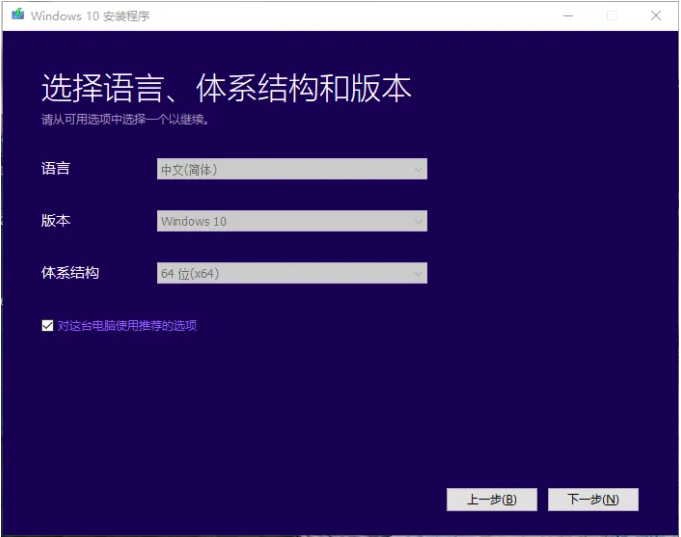
Task: Open the 体系结构 dropdown showing 64 位(x64)
Action: tap(291, 273)
